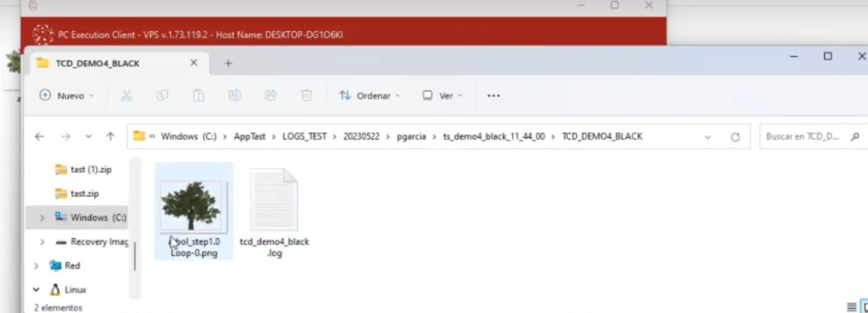Click the step1.0 Loop-0.png file name
868x313 pixels.
point(194,247)
